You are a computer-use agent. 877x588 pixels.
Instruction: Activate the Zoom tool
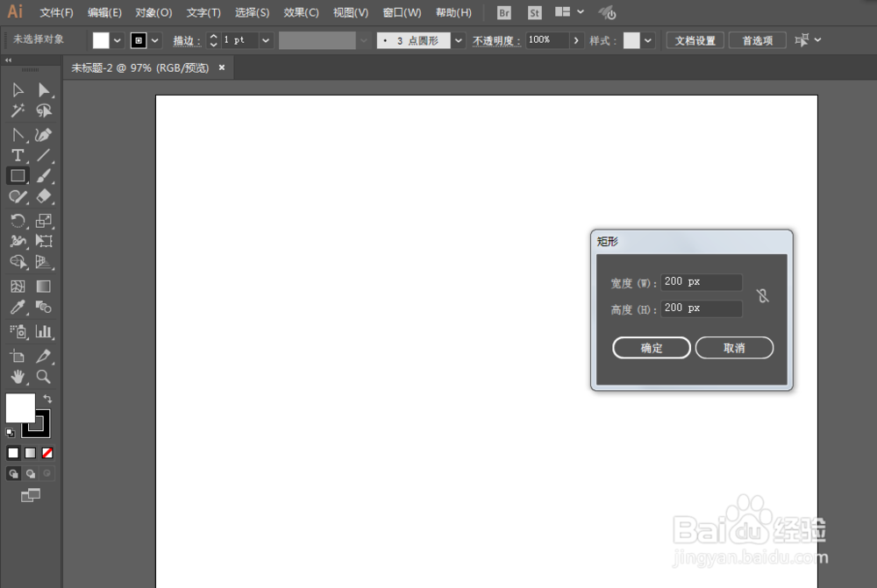(x=42, y=377)
